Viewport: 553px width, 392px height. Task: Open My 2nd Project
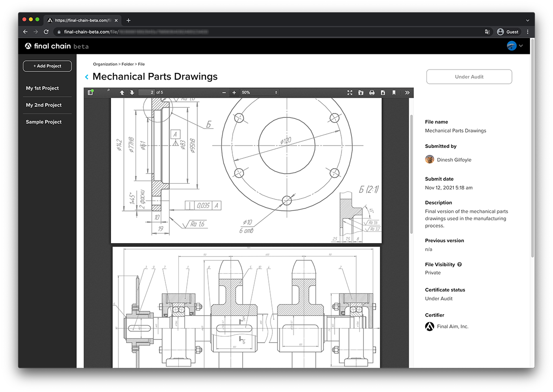coord(44,105)
